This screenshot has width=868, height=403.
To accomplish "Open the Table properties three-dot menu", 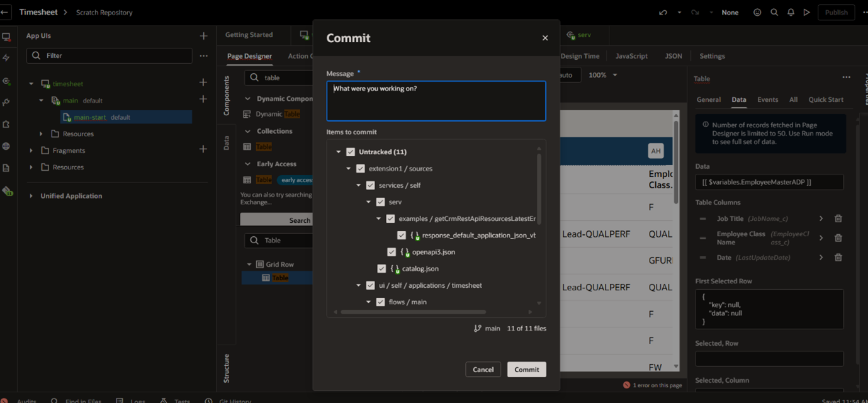I will point(846,77).
